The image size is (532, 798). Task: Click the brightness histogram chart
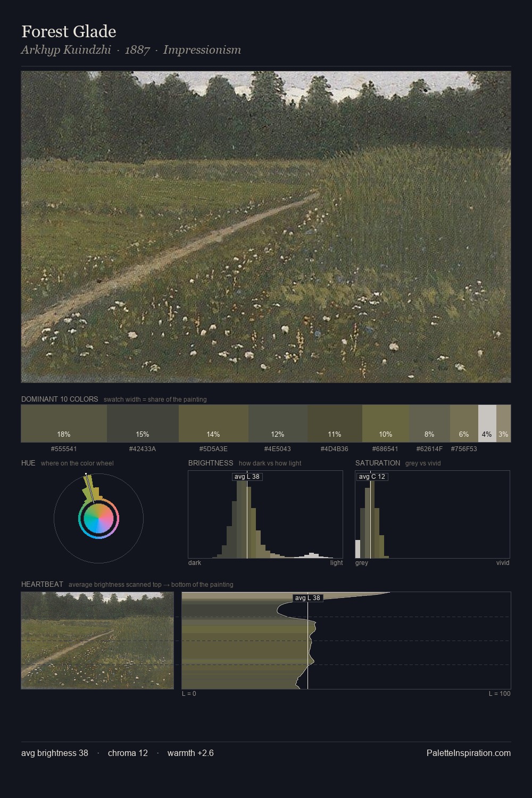click(x=265, y=514)
